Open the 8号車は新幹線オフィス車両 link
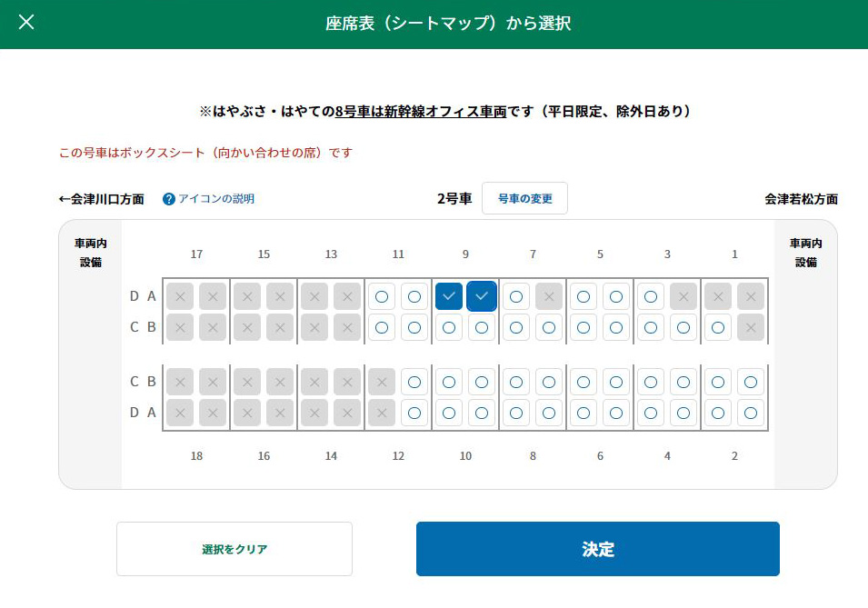868x608 pixels. (421, 111)
